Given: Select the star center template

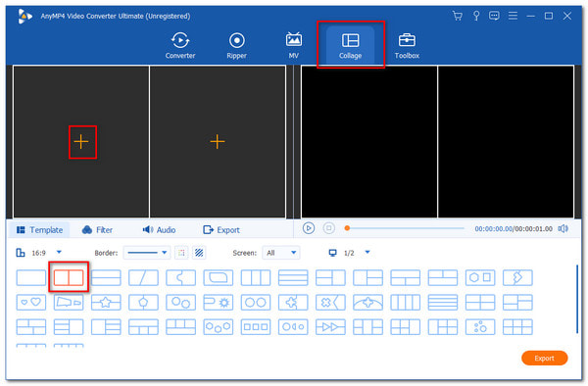Looking at the screenshot, I should coord(106,302).
